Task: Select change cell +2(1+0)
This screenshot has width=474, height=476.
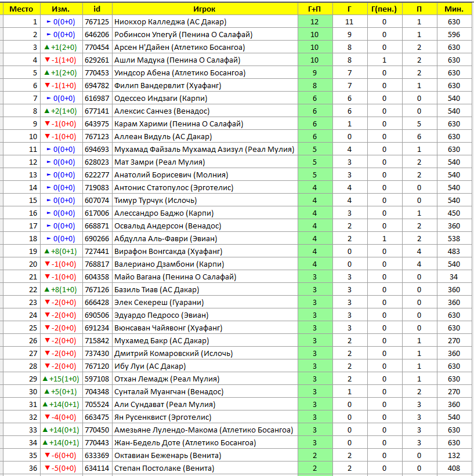Action: 61,111
